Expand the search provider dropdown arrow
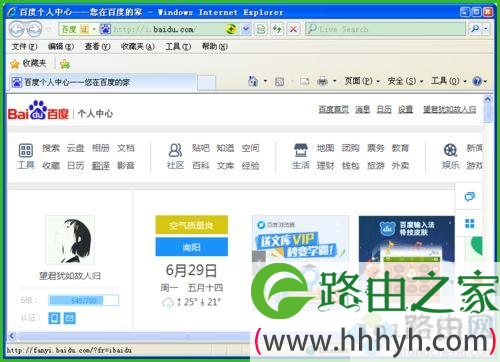This screenshot has height=362, width=500. pos(486,29)
